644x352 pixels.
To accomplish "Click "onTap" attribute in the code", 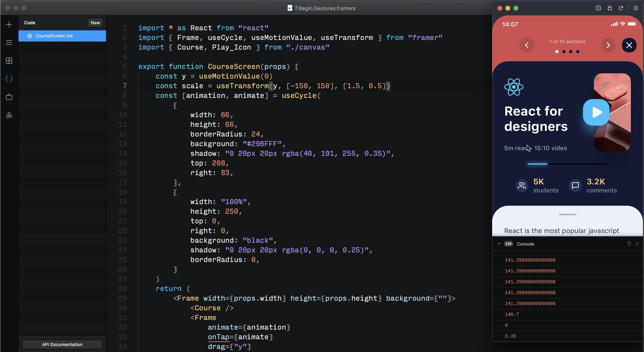I will point(218,337).
